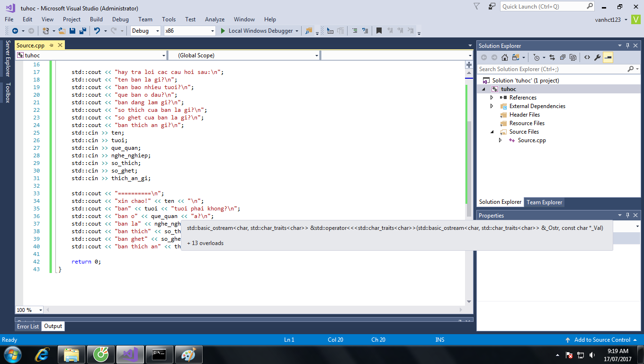644x364 pixels.
Task: Toggle the Preview Selected Items button
Action: tap(608, 57)
